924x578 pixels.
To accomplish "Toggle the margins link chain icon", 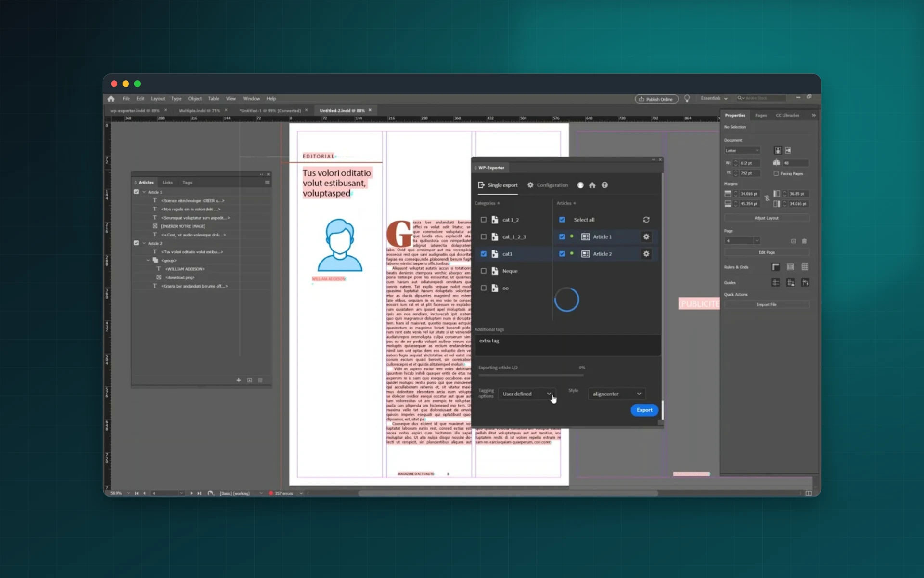I will pyautogui.click(x=767, y=198).
